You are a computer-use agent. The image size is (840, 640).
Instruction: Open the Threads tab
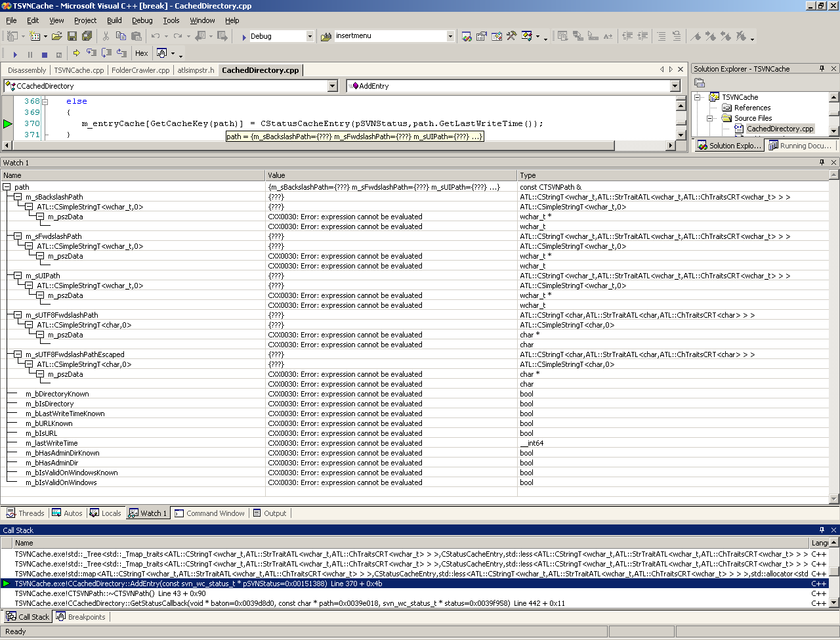point(26,513)
